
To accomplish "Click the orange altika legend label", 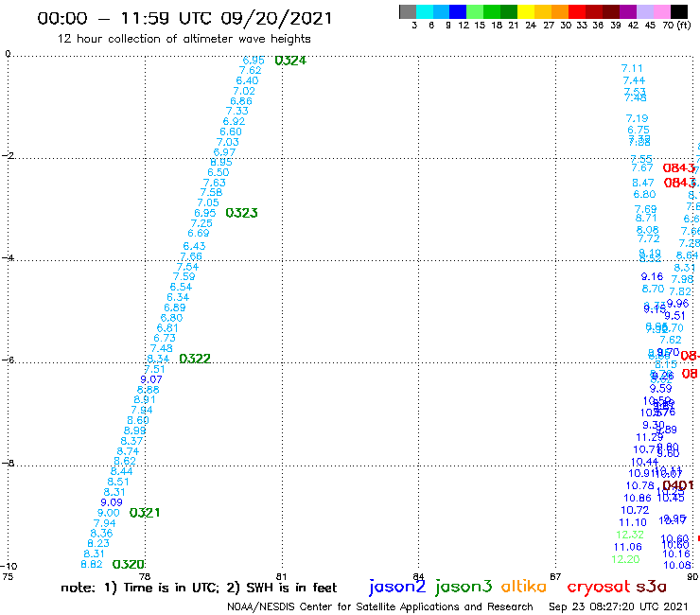I will (524, 587).
